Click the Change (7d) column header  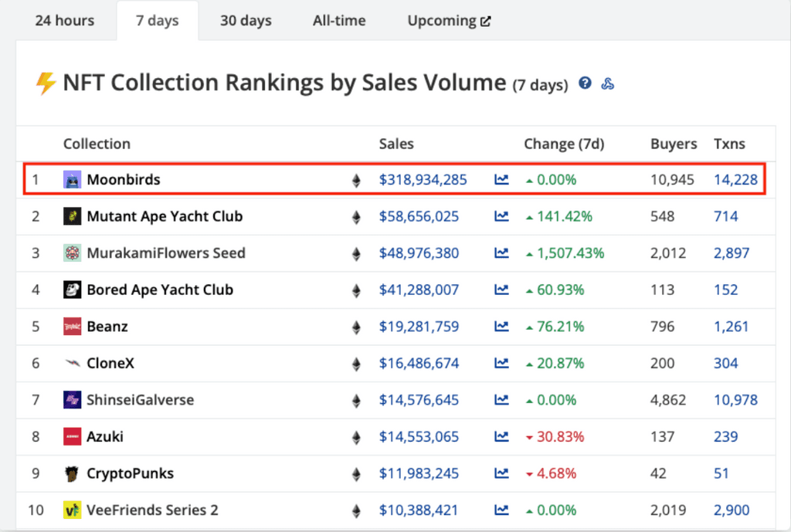[564, 144]
